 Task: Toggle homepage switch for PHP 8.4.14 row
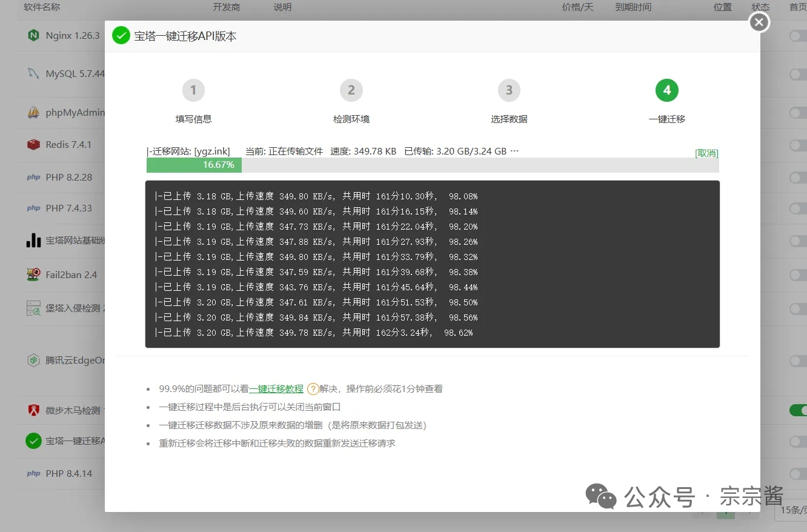[798, 474]
